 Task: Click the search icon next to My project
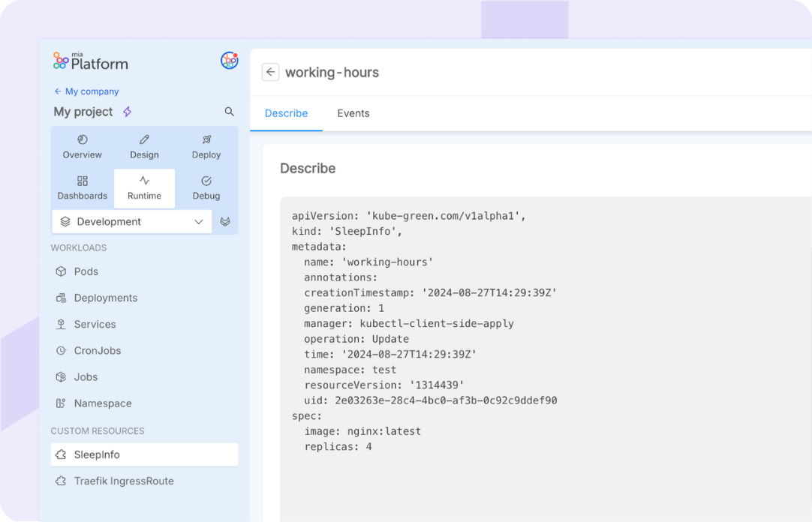pos(229,111)
